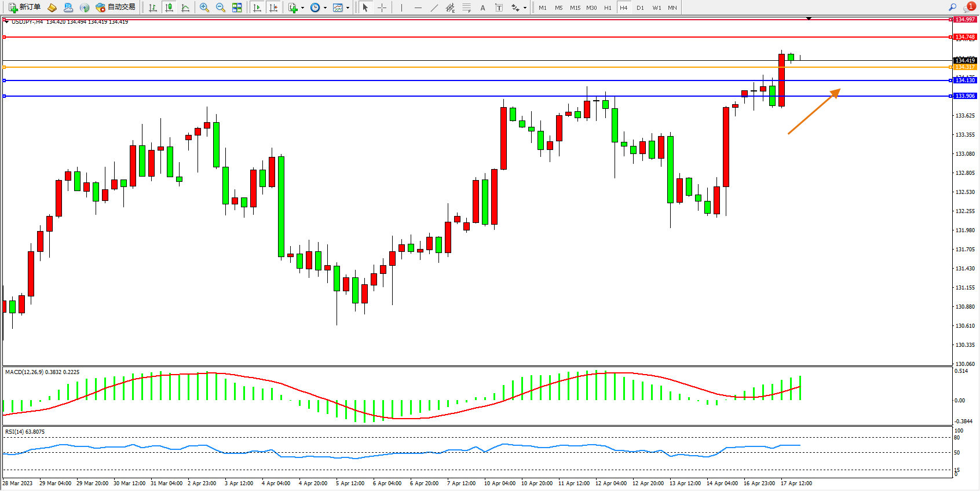The height and width of the screenshot is (491, 980).
Task: Toggle the chart shift button
Action: point(273,8)
